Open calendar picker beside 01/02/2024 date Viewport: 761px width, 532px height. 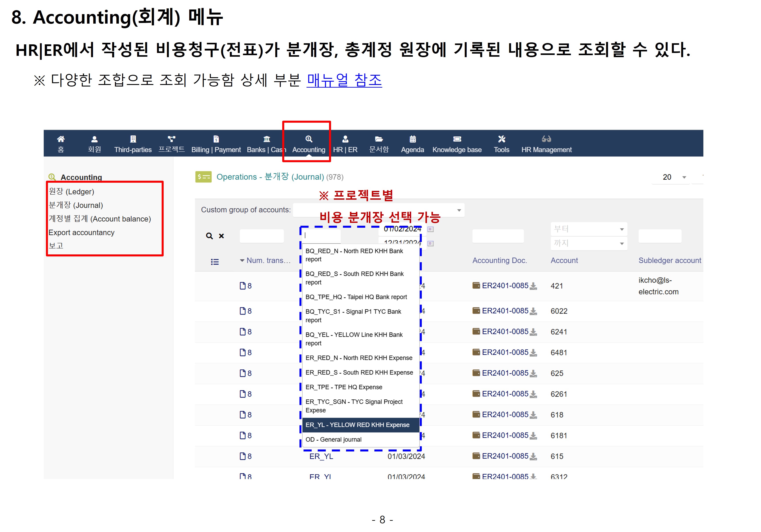coord(430,229)
